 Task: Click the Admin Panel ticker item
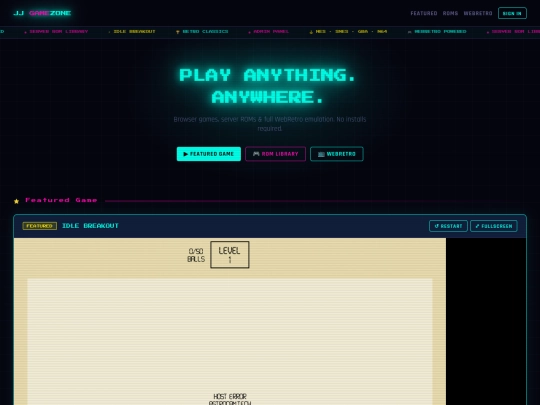pos(271,32)
